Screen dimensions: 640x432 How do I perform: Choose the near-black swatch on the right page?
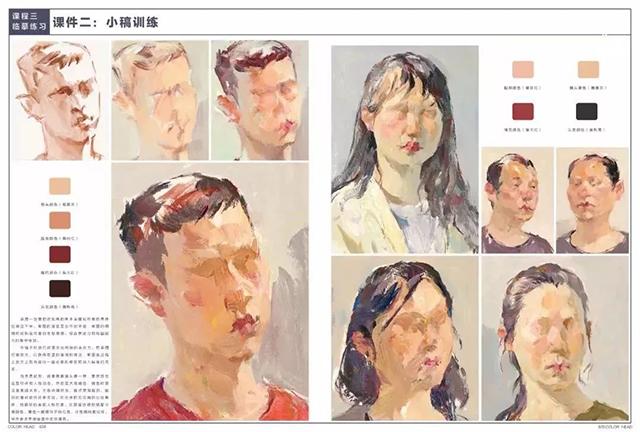pyautogui.click(x=587, y=111)
